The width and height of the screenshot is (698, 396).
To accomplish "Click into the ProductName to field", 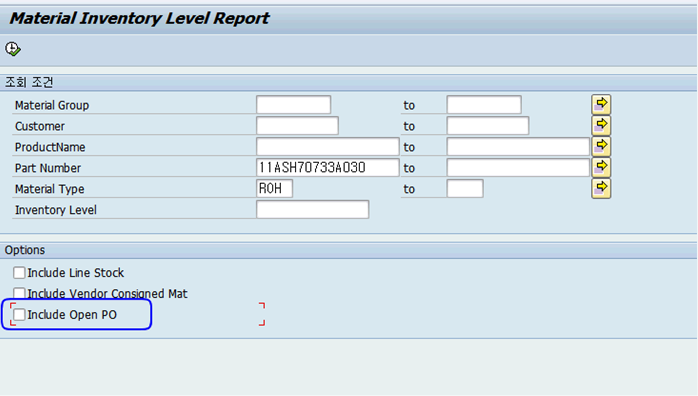I will (518, 147).
